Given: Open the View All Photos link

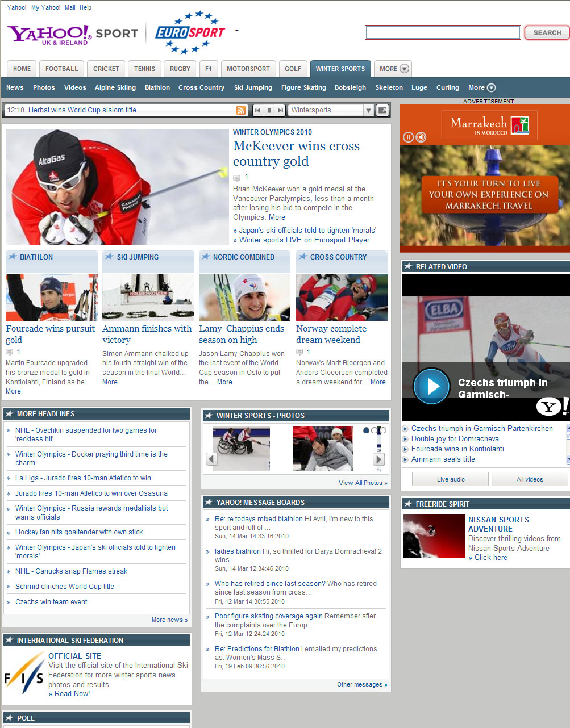Looking at the screenshot, I should [x=363, y=483].
